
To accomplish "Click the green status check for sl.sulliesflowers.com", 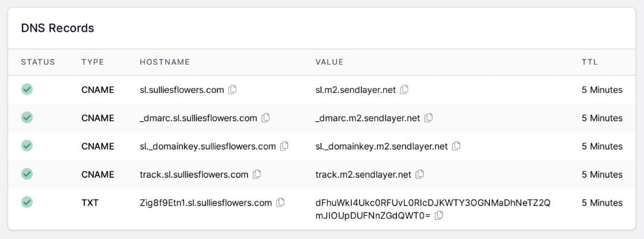I will pos(27,89).
